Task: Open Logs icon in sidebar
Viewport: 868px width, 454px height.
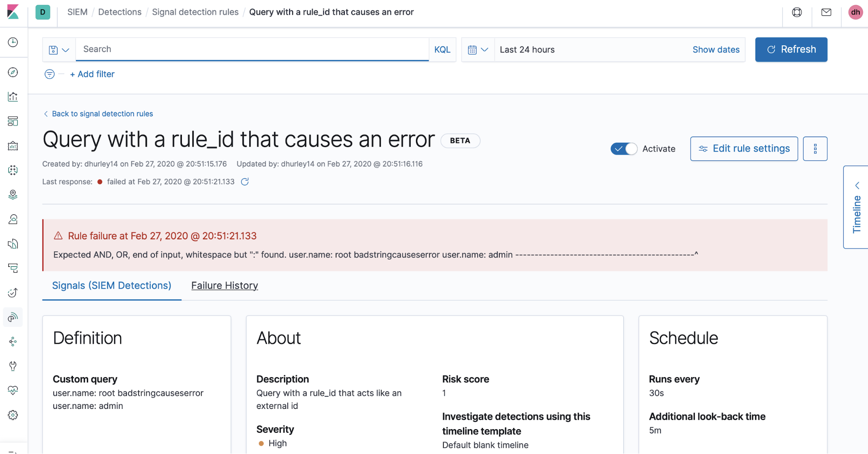Action: (13, 244)
